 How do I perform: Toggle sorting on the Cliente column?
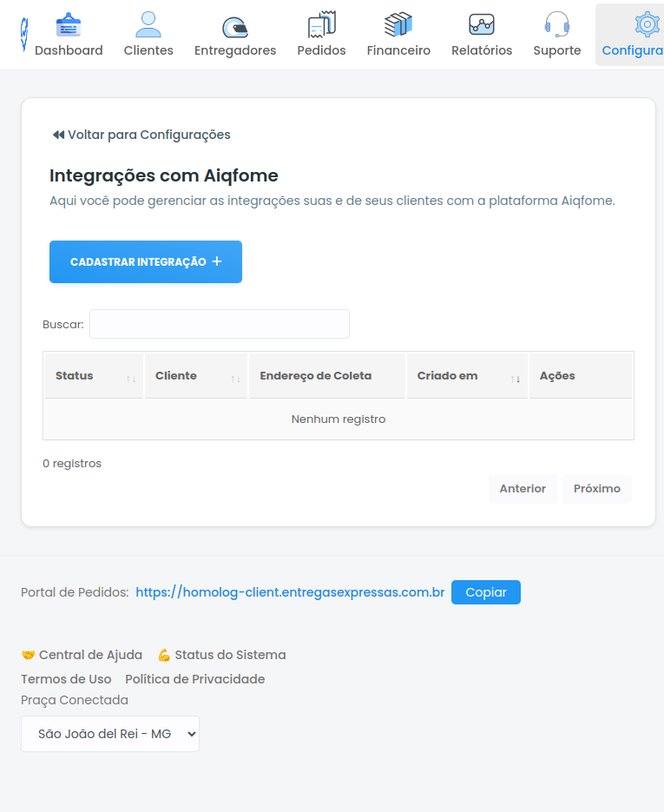tap(195, 375)
